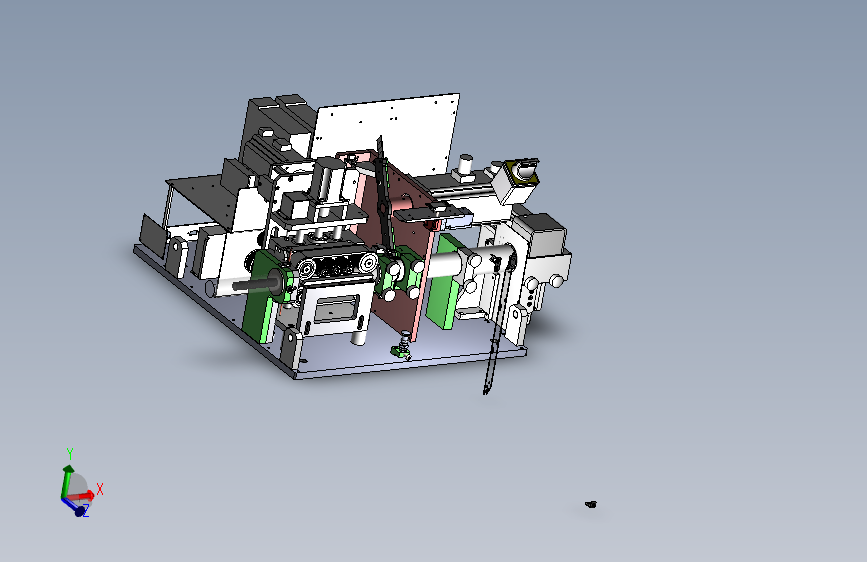867x562 pixels.
Task: Select the timing belt between the two pulleys
Action: [x=338, y=265]
